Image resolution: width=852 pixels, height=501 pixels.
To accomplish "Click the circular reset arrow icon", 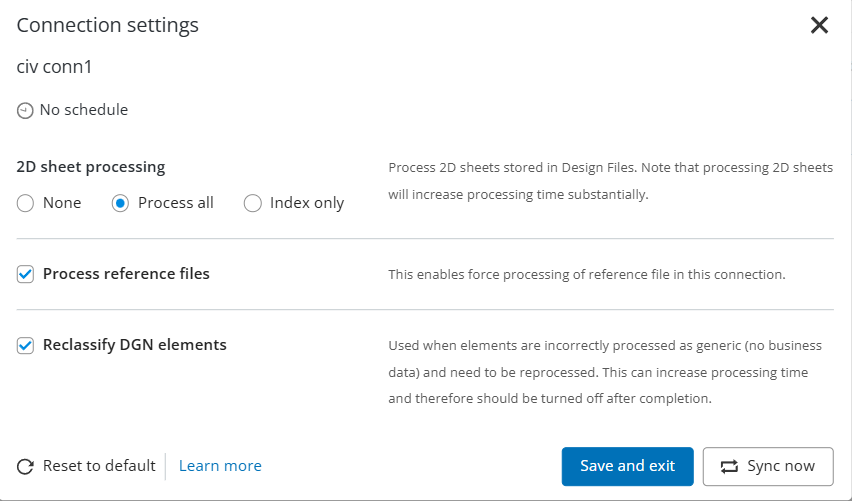I will [26, 466].
